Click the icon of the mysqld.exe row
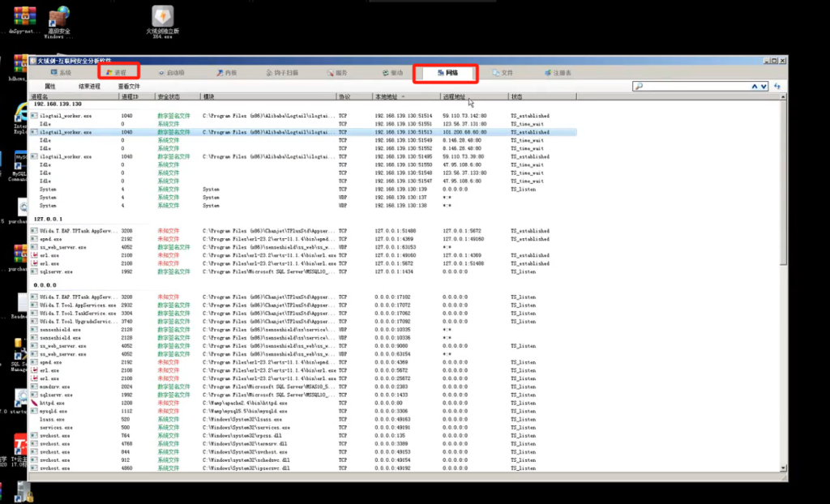Viewport: 830px width, 504px height. (34, 412)
